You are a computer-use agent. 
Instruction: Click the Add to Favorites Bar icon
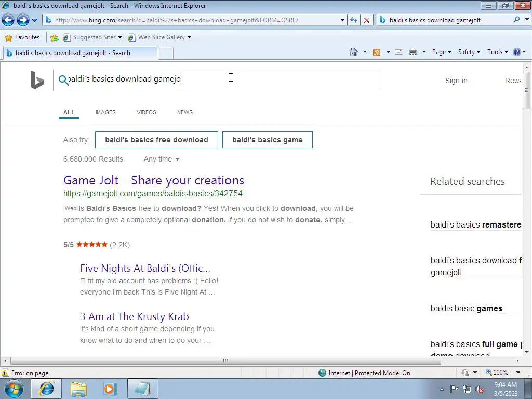click(x=54, y=37)
